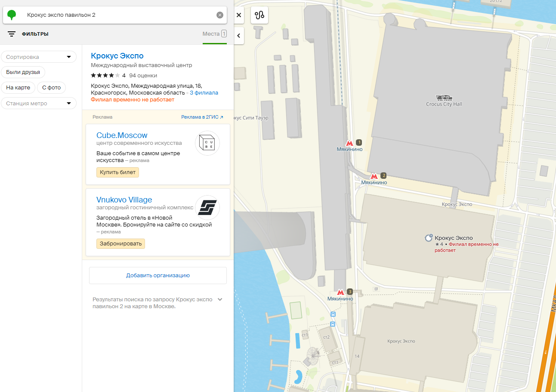Click the Крокус Экспо label on the lower pavilion
This screenshot has height=392, width=556.
coord(401,341)
